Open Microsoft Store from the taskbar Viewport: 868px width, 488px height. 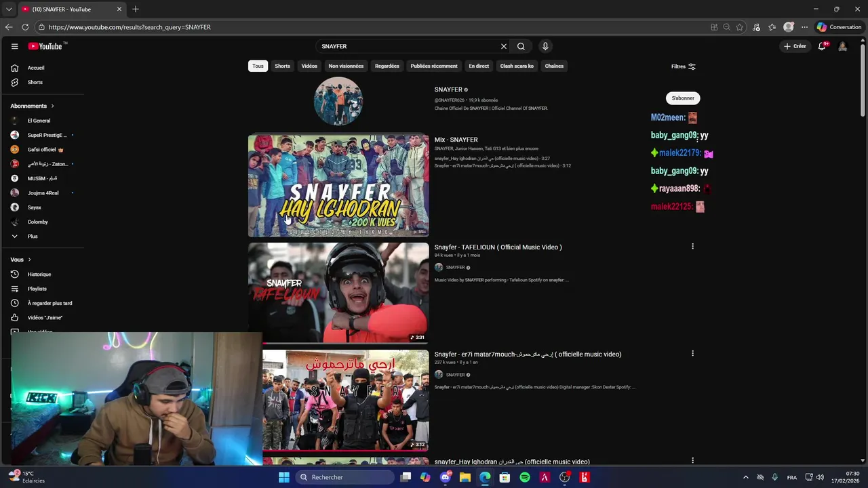[505, 477]
